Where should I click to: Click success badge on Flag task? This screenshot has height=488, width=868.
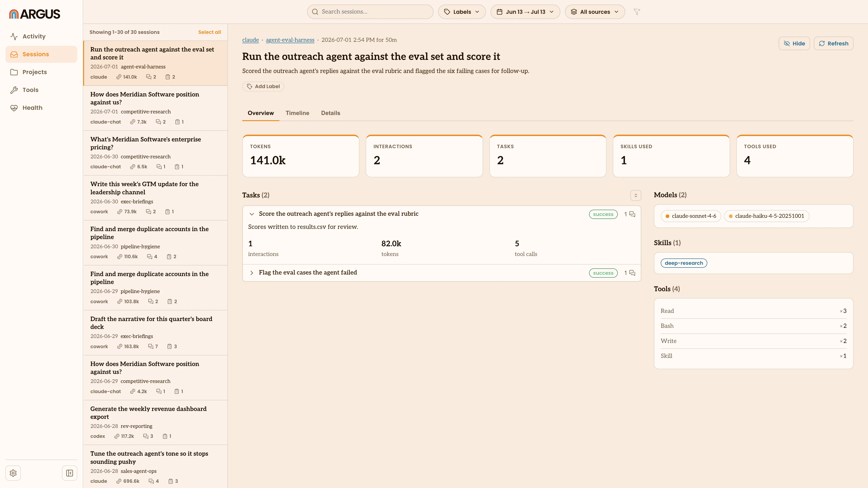(603, 273)
